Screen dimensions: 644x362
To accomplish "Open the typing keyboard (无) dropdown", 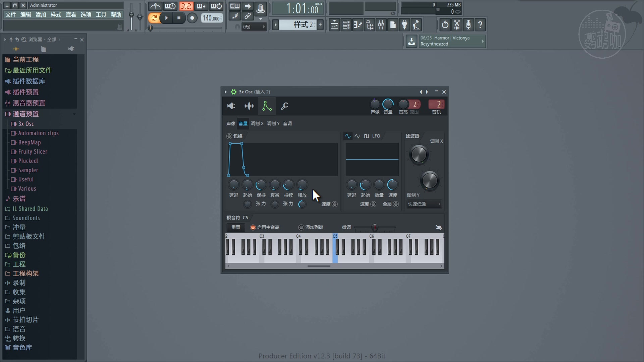I will 254,26.
